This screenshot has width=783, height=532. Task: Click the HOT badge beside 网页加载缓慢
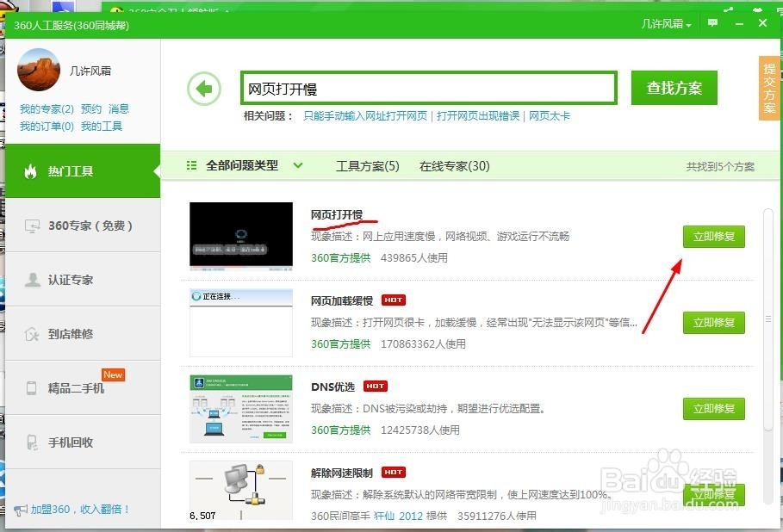pyautogui.click(x=394, y=300)
